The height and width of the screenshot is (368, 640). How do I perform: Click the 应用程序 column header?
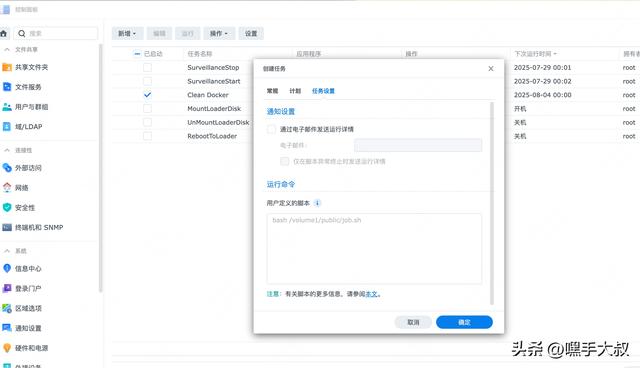click(309, 53)
